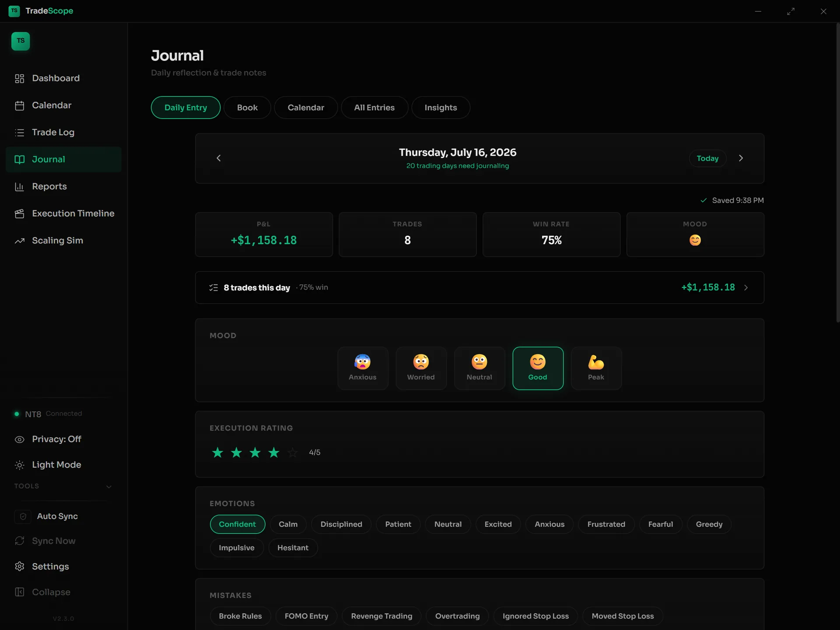Click the mood emoji in Mood stat card
Image resolution: width=840 pixels, height=630 pixels.
(695, 240)
